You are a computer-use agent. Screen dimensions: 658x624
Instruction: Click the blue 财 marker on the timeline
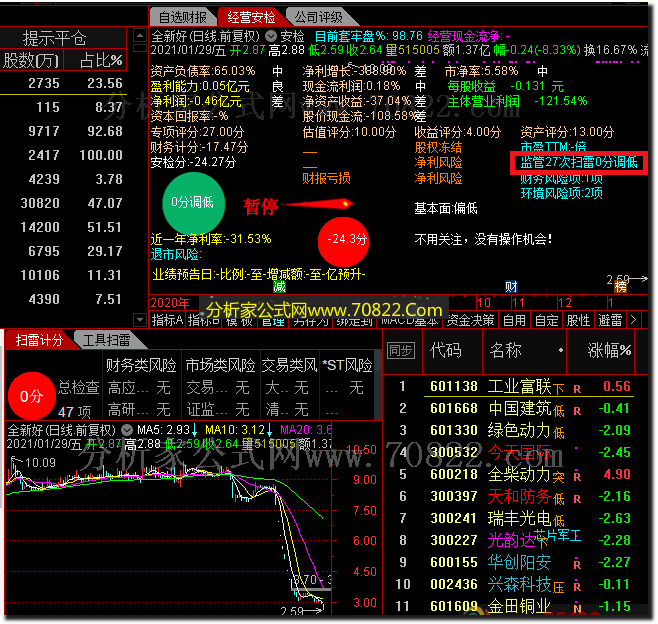511,287
